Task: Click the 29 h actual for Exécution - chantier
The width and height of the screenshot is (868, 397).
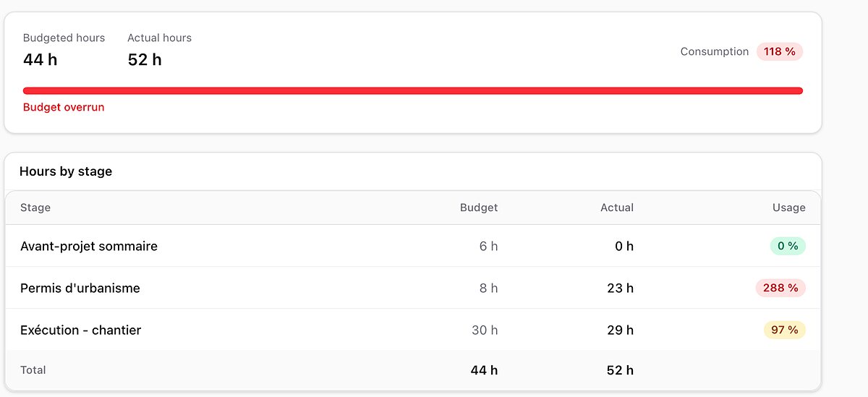Action: coord(621,330)
